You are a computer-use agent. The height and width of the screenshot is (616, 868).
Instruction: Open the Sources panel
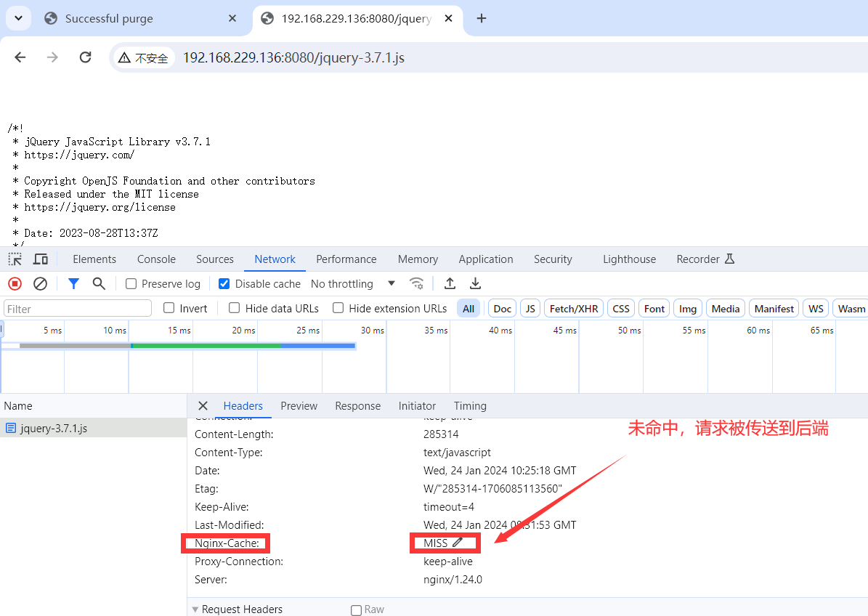[x=215, y=259]
